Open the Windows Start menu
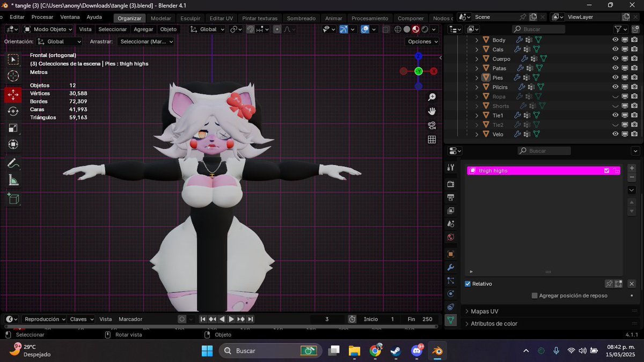644x362 pixels. coord(207,351)
